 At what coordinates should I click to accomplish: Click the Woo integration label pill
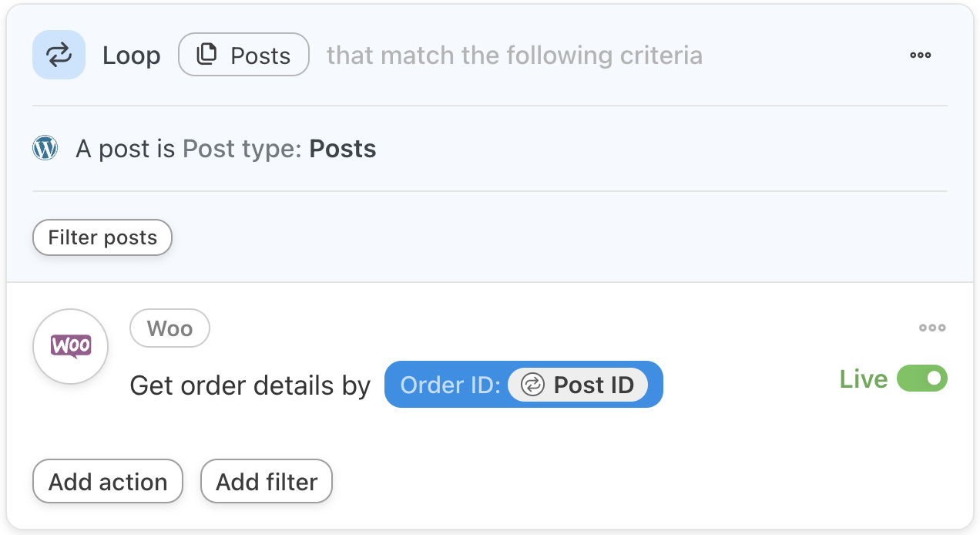click(169, 328)
